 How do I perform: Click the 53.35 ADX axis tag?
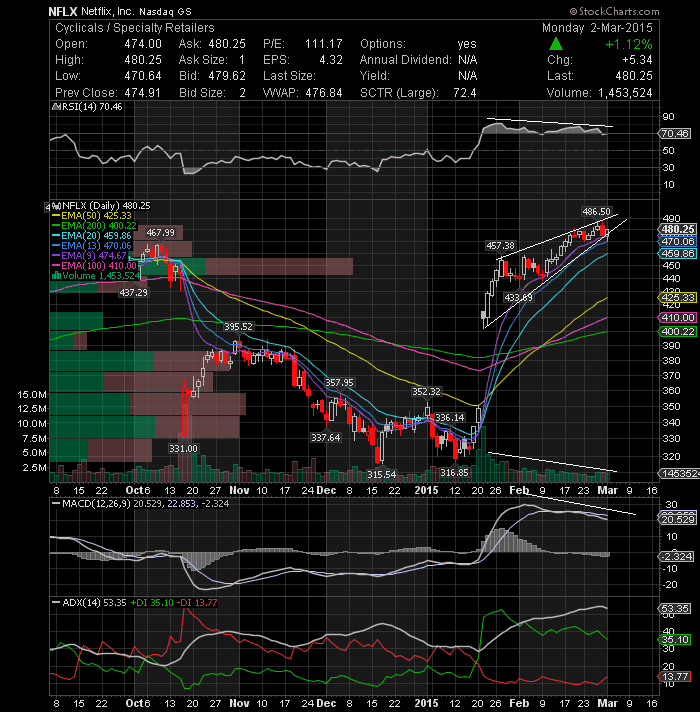(675, 608)
